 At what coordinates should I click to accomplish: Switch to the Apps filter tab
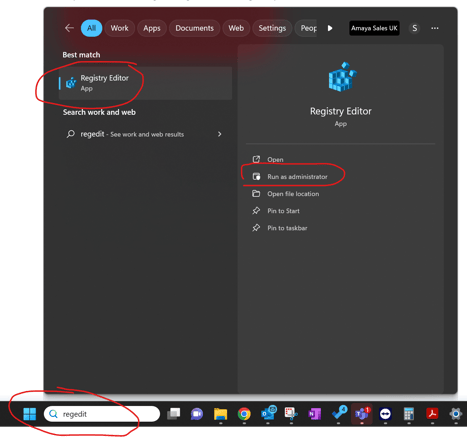[152, 28]
